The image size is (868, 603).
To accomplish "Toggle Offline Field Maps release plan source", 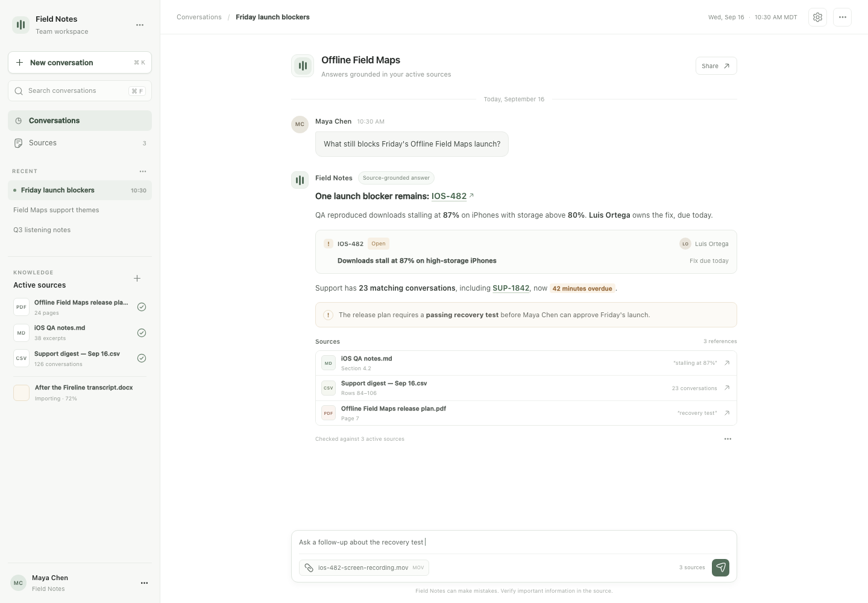I will pyautogui.click(x=142, y=307).
